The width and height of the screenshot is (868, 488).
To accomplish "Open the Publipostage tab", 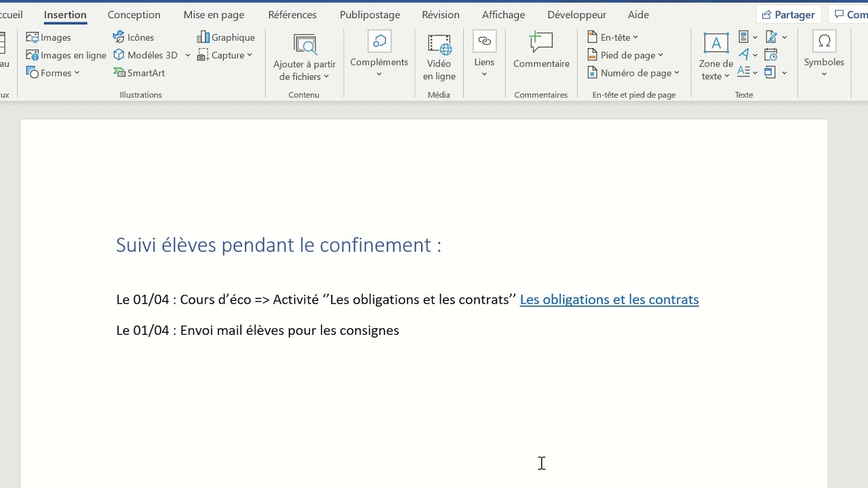I will [370, 14].
